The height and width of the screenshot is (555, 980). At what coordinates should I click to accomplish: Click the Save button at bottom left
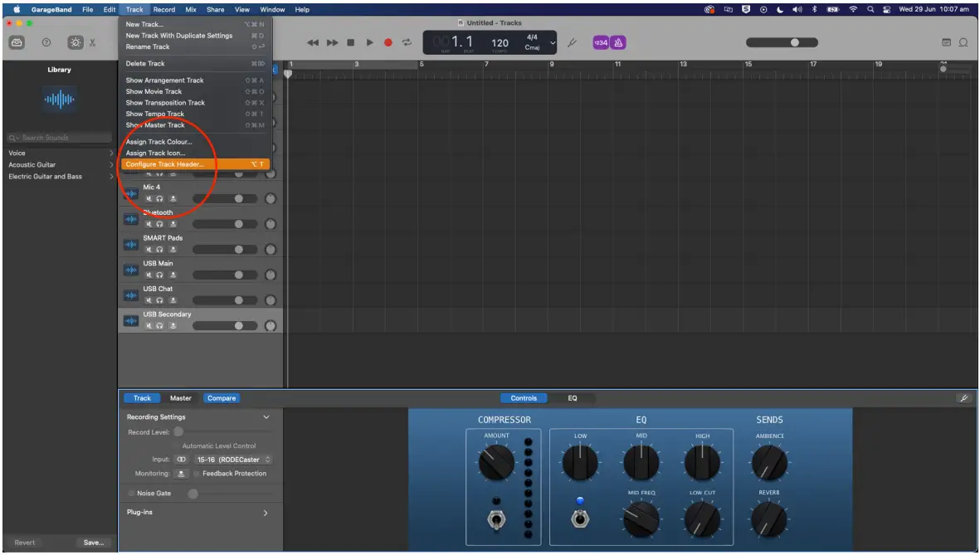(94, 543)
